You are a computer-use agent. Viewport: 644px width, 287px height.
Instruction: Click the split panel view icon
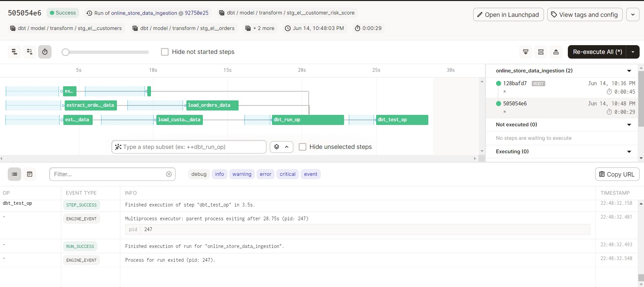[x=541, y=52]
